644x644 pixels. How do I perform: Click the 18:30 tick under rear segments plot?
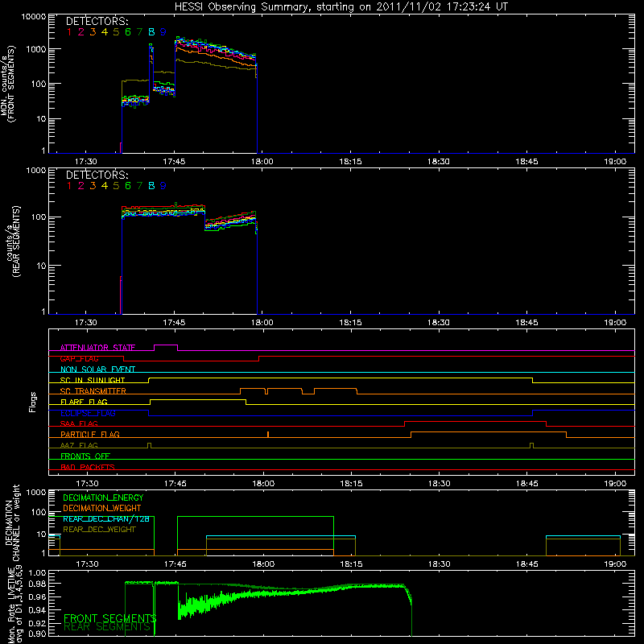[x=438, y=323]
